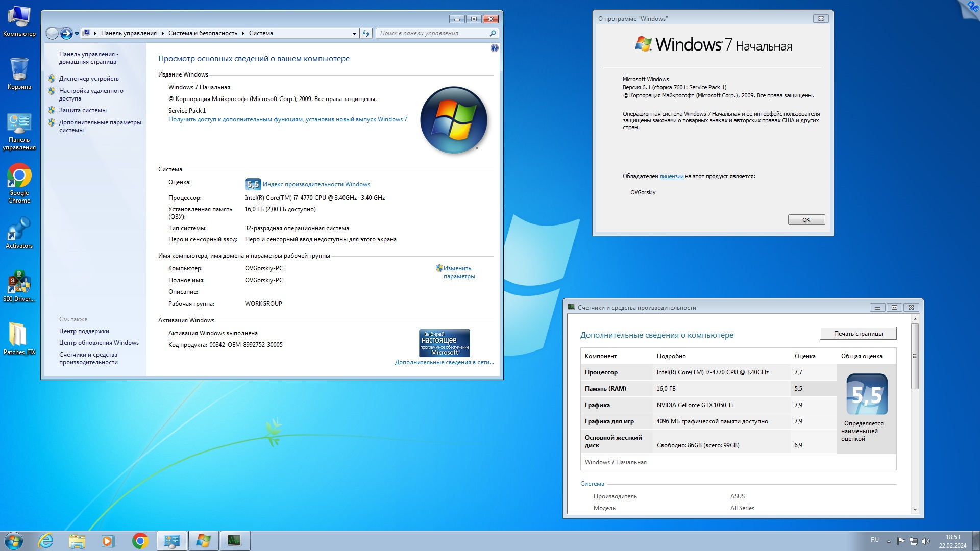Screen dimensions: 980x551
Task: Click the volume speaker tray icon
Action: click(x=926, y=541)
